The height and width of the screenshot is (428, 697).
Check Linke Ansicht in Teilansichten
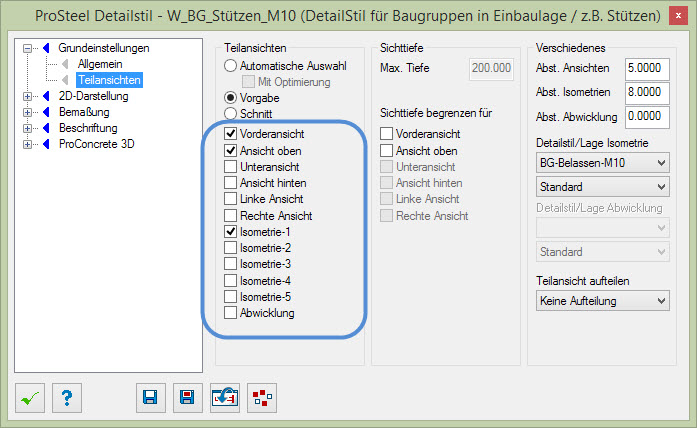coord(230,199)
